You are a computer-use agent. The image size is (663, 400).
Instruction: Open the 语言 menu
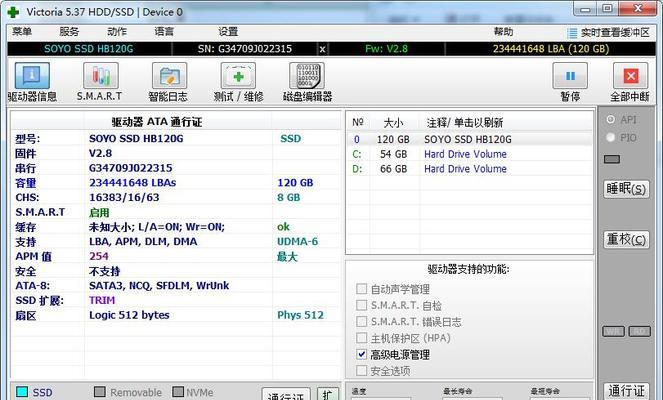(164, 31)
